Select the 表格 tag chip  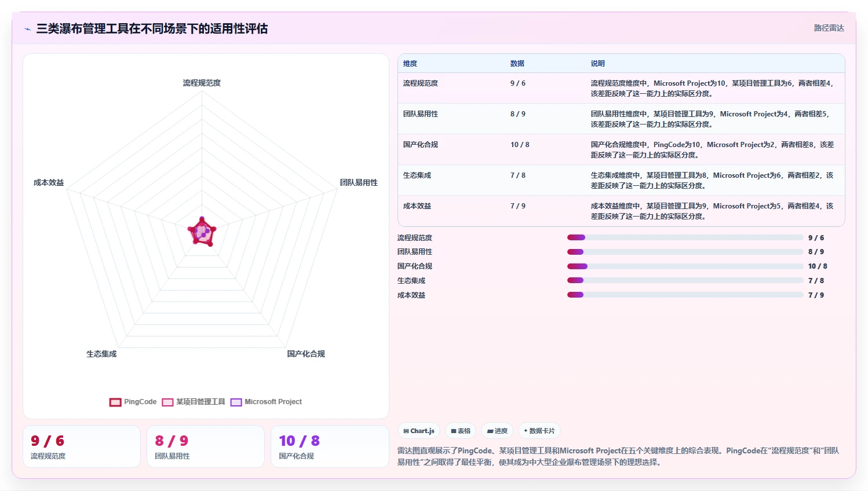pyautogui.click(x=461, y=431)
